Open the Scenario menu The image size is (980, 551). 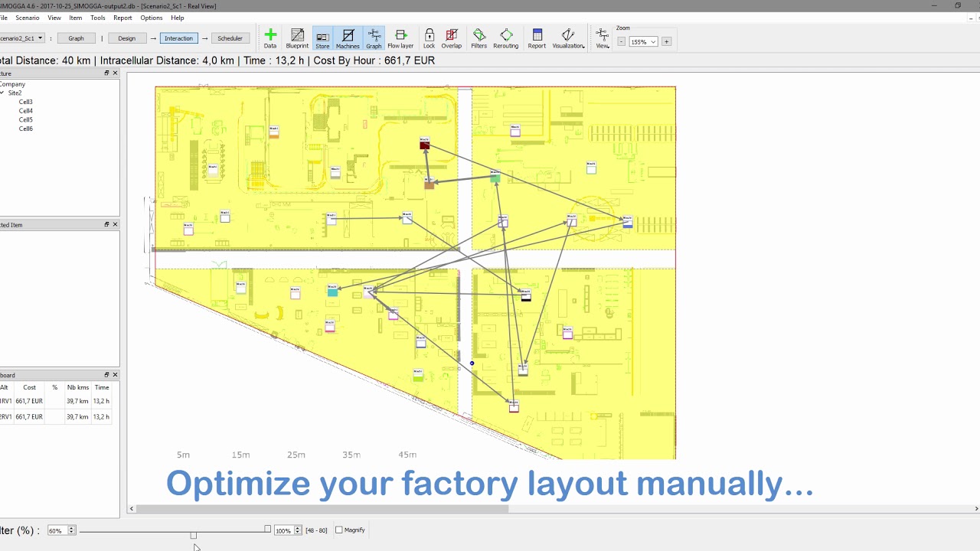pos(28,18)
